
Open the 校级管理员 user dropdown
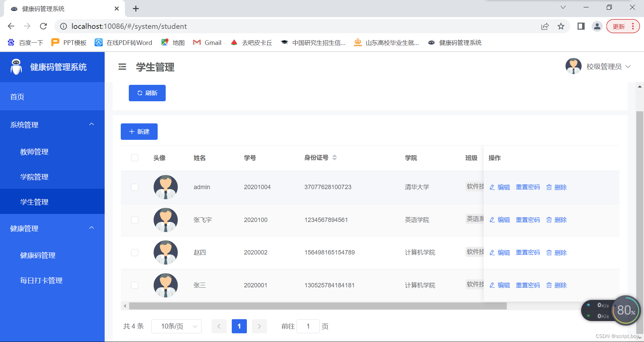pos(608,66)
